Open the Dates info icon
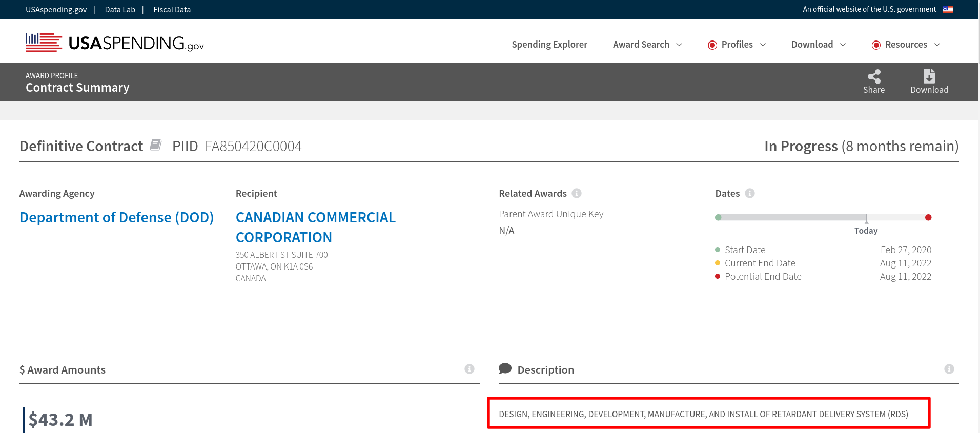The width and height of the screenshot is (980, 433). 750,193
